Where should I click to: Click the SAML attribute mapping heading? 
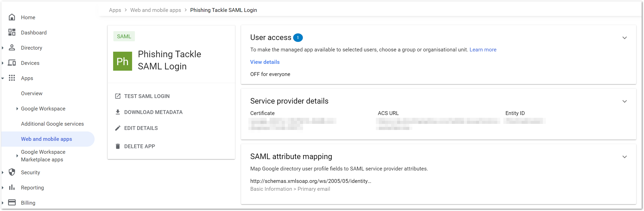point(291,157)
